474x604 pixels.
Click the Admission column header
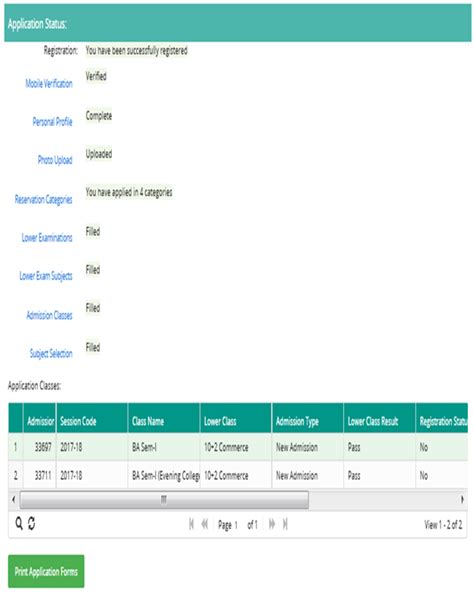click(x=40, y=418)
